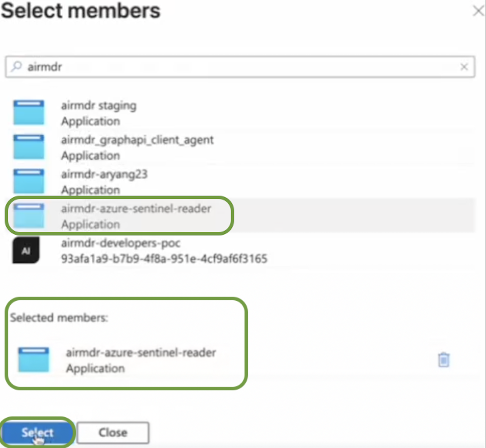Click the airmdr-aryang23 app icon
This screenshot has height=448, width=486.
(29, 181)
